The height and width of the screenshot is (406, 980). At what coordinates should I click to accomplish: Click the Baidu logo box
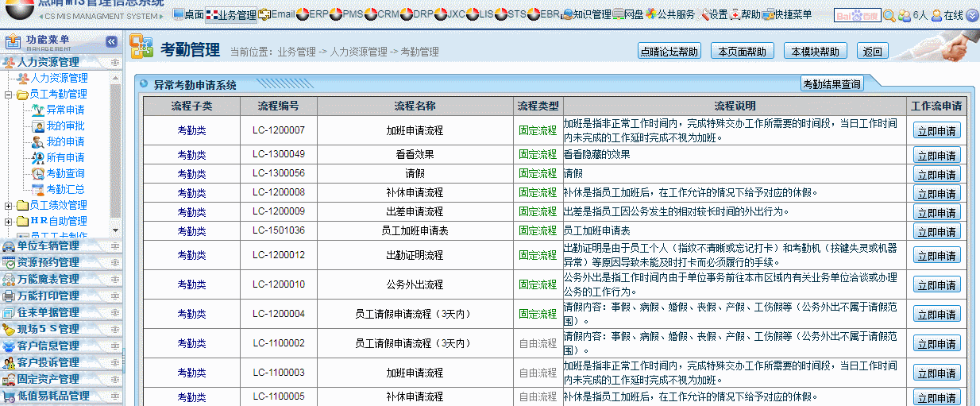click(x=857, y=15)
